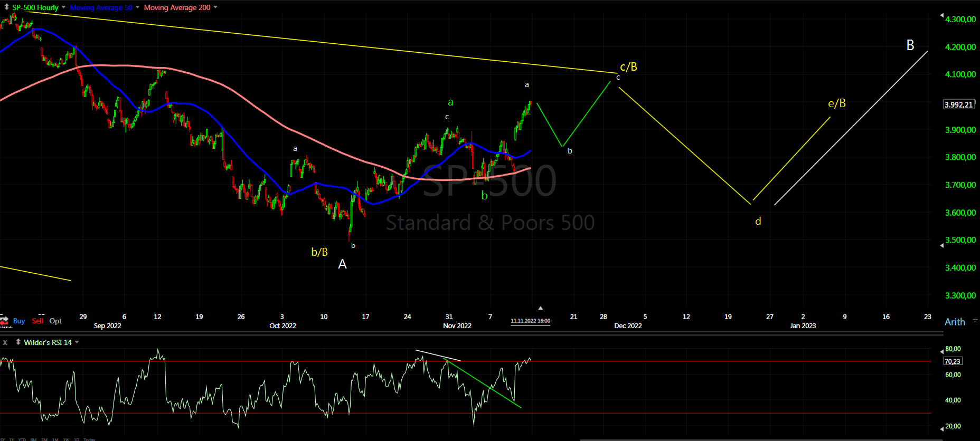
Task: Click the divider between price and RSI panes
Action: click(x=471, y=333)
